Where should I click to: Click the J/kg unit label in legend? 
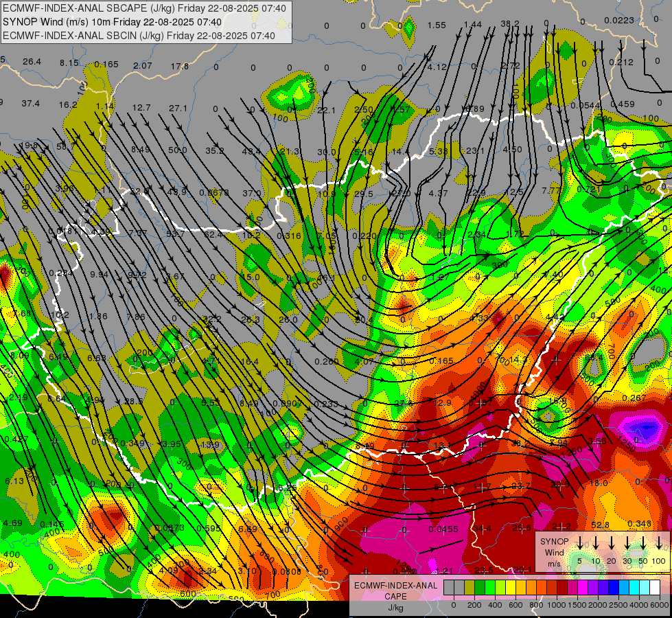pyautogui.click(x=395, y=607)
